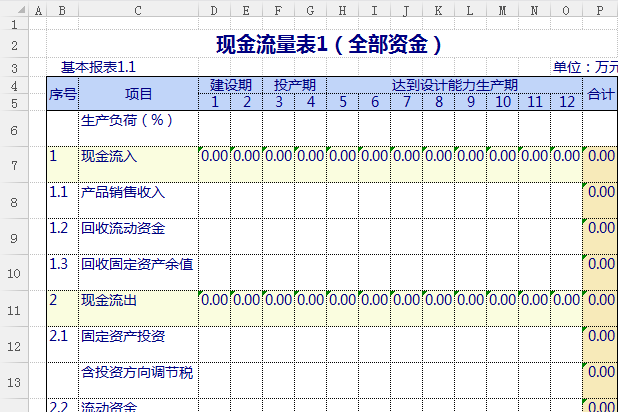Click the 序号 header cell
618x412 pixels.
click(x=62, y=94)
